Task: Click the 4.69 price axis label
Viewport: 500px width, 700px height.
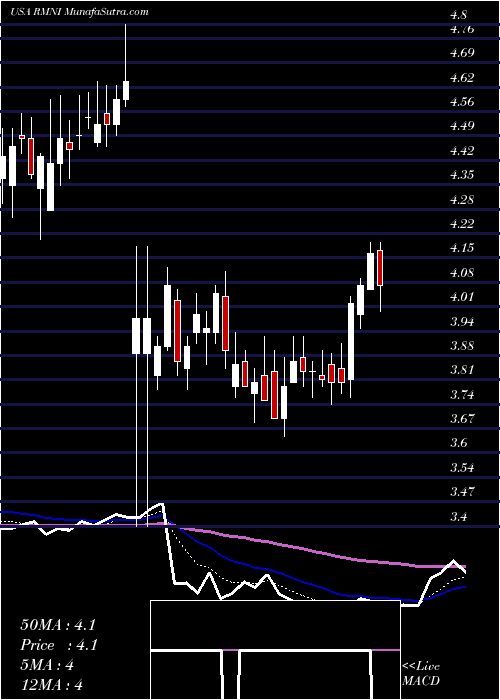Action: (x=462, y=54)
